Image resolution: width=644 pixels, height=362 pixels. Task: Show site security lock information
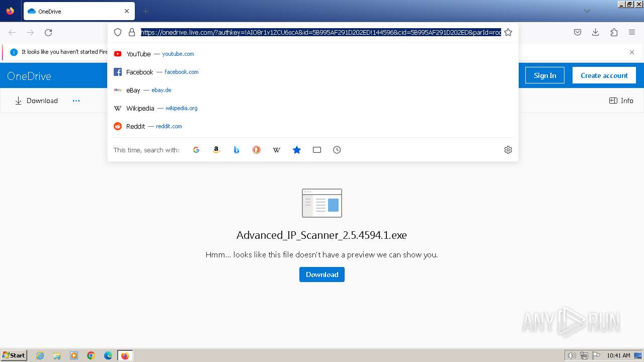[132, 32]
